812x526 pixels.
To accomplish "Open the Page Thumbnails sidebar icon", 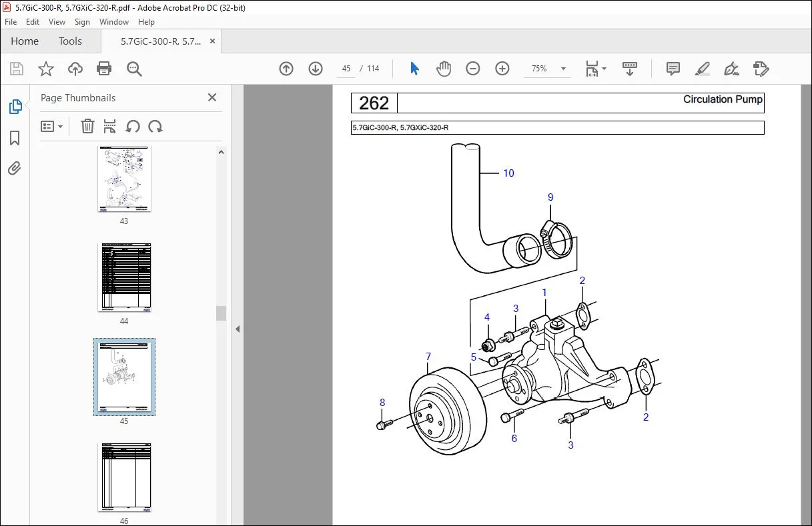I will tap(15, 106).
